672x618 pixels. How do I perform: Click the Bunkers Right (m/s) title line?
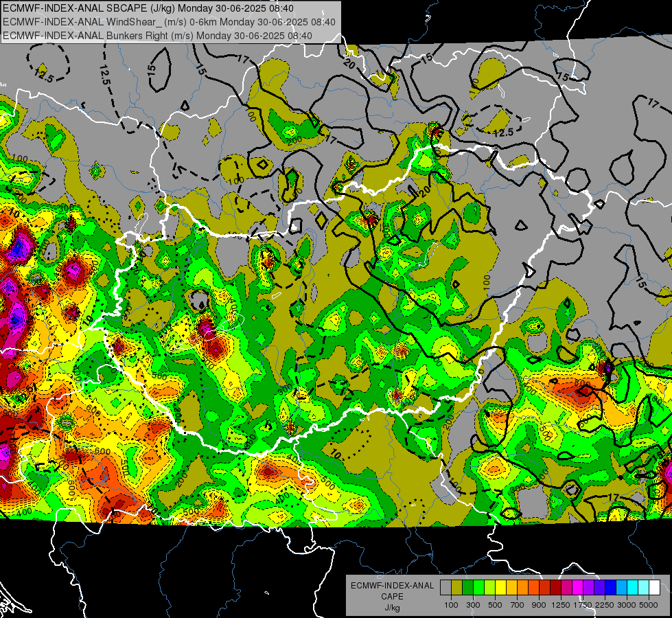pos(157,36)
